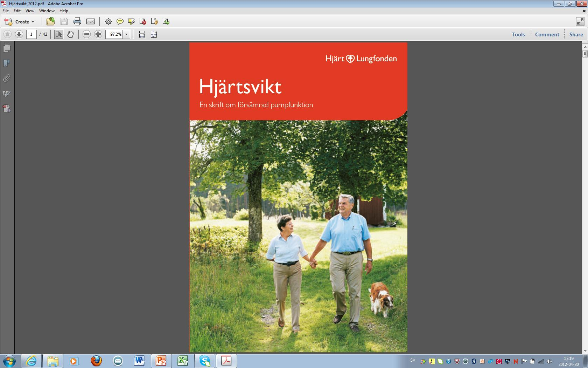588x368 pixels.
Task: Open the Create PDF dropdown button
Action: point(20,22)
